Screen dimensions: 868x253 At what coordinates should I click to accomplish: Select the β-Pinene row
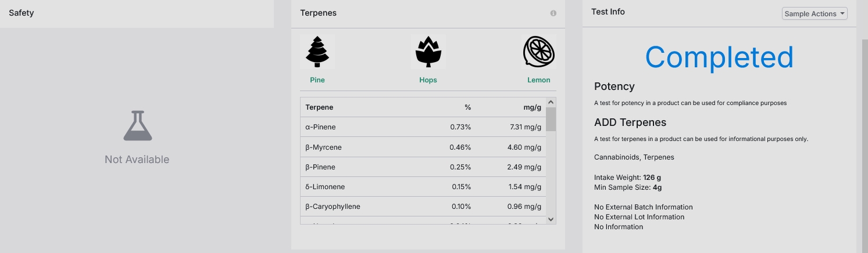coord(423,167)
